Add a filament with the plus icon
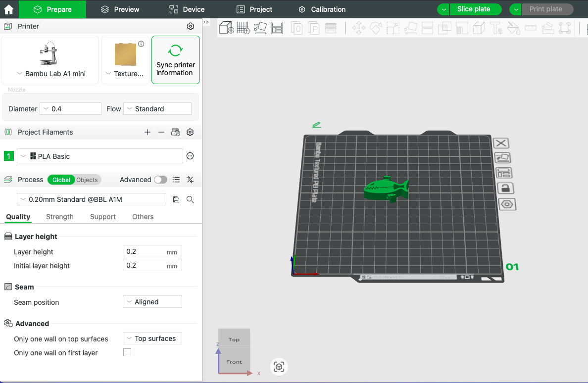 click(147, 132)
